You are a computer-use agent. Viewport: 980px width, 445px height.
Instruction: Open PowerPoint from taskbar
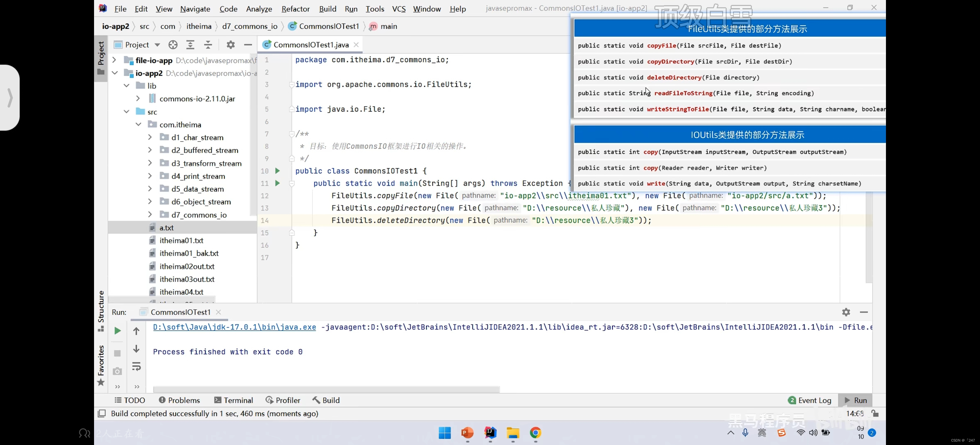467,433
